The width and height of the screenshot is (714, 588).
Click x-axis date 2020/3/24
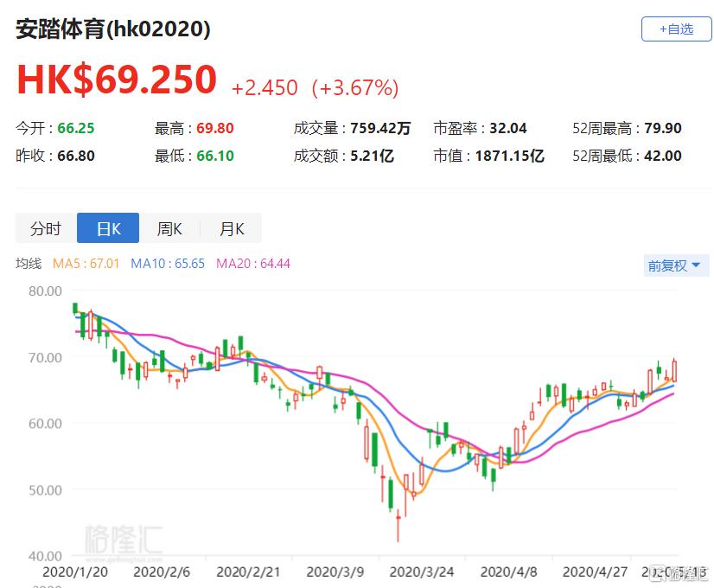click(422, 572)
